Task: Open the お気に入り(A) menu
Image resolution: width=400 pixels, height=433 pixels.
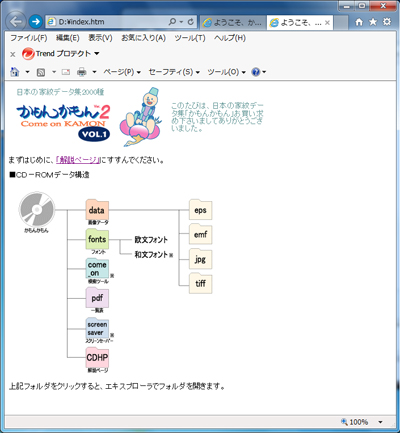Action: click(143, 38)
